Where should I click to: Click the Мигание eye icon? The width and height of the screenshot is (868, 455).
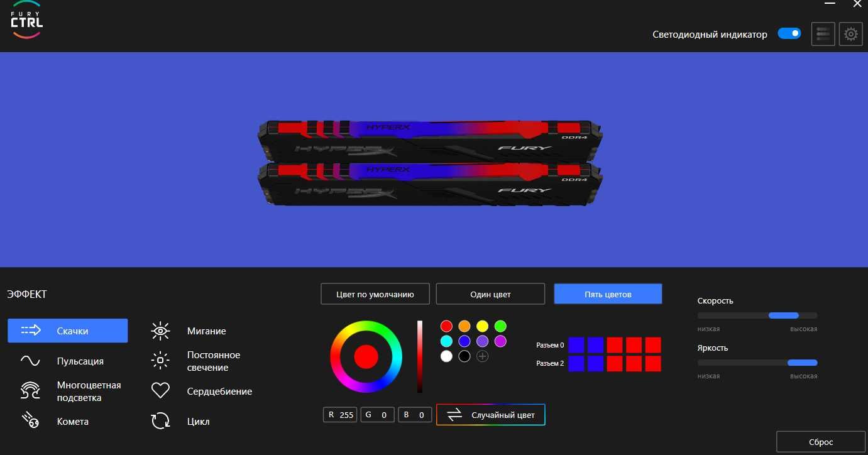(161, 331)
